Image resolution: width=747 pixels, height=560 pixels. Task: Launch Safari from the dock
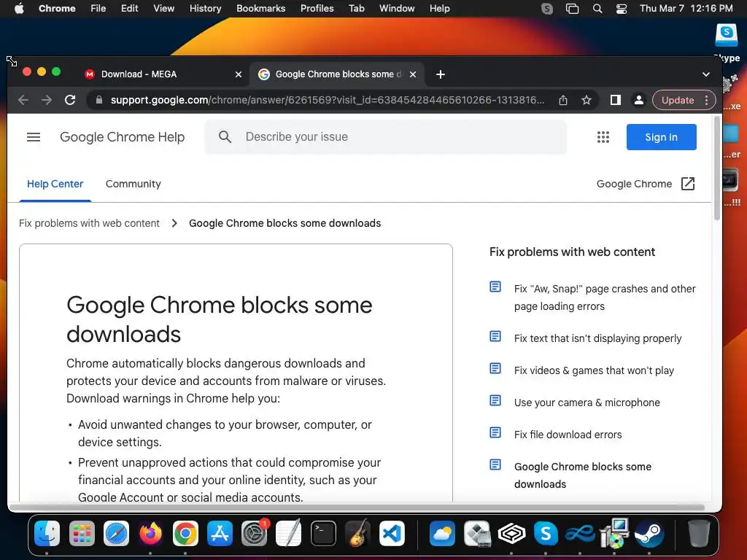tap(116, 534)
